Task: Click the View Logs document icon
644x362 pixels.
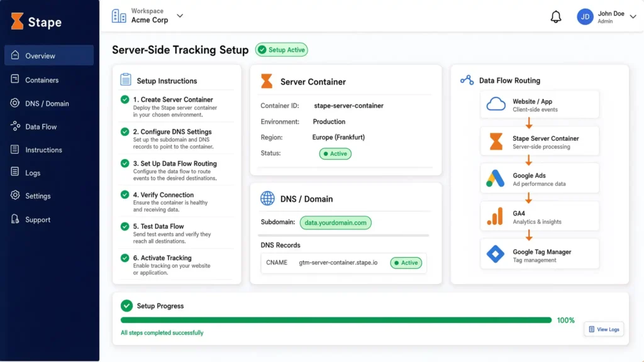Action: tap(591, 329)
